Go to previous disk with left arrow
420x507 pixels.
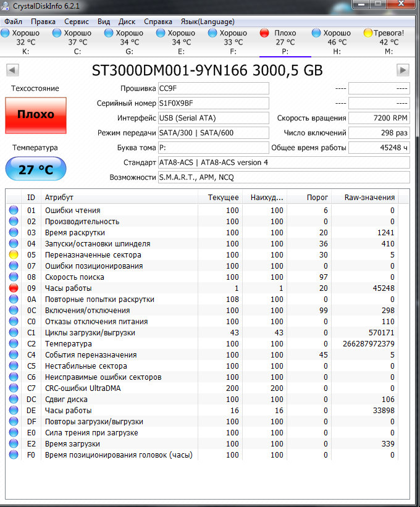tap(12, 70)
